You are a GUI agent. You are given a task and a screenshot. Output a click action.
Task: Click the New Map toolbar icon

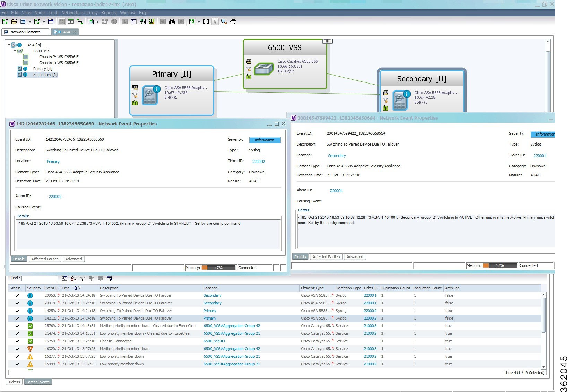[5, 21]
